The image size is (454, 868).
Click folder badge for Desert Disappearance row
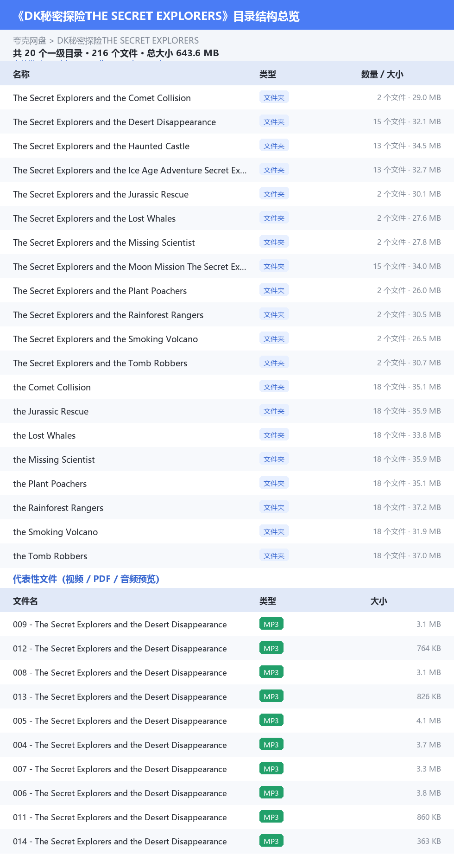(274, 121)
